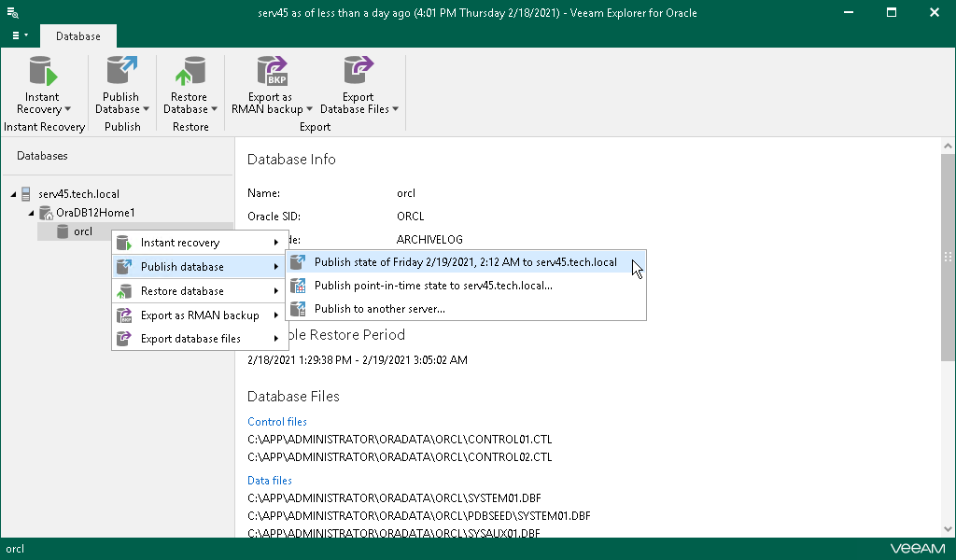Image resolution: width=956 pixels, height=560 pixels.
Task: Choose Export as RMAN backup context entry
Action: 199,315
